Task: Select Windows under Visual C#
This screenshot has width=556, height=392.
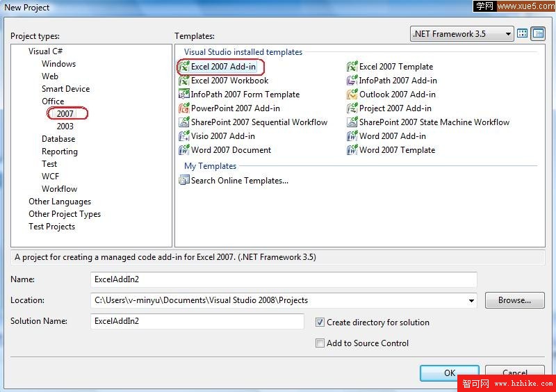Action: tap(58, 64)
